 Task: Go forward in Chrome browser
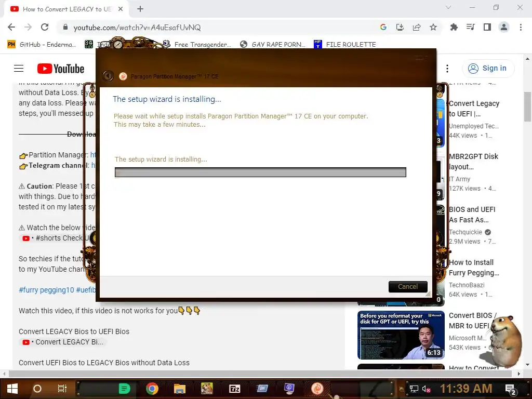tap(28, 27)
